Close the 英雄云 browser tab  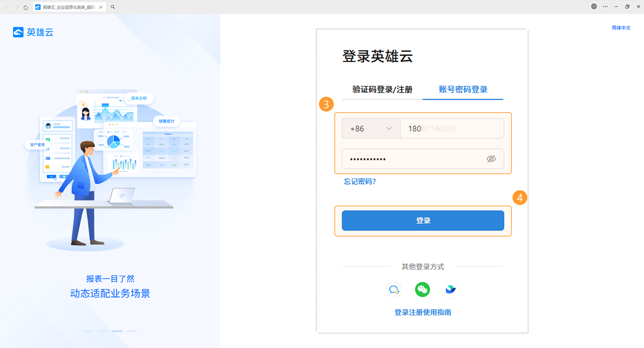pyautogui.click(x=101, y=7)
